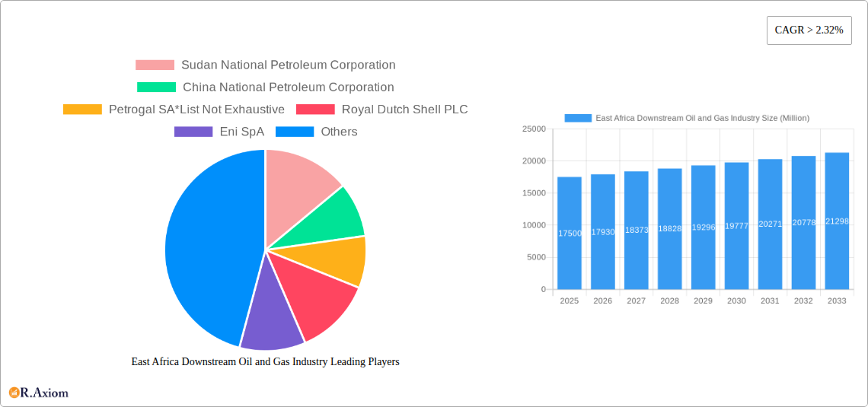The height and width of the screenshot is (407, 868).
Task: Click the CAGR > 2.32% box
Action: click(x=809, y=30)
